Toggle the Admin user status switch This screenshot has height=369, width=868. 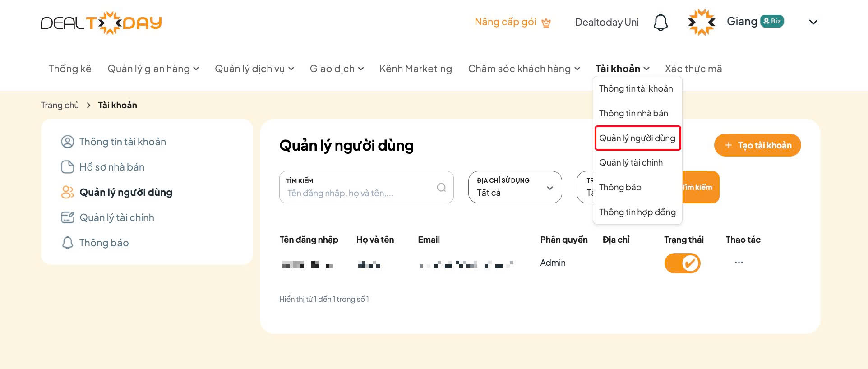point(682,263)
